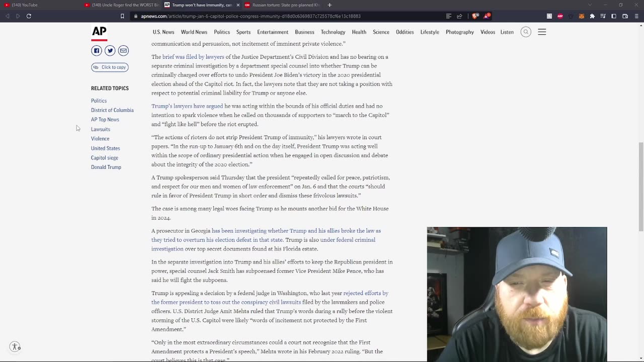The height and width of the screenshot is (362, 644).
Task: Open the Business section
Action: point(304,32)
